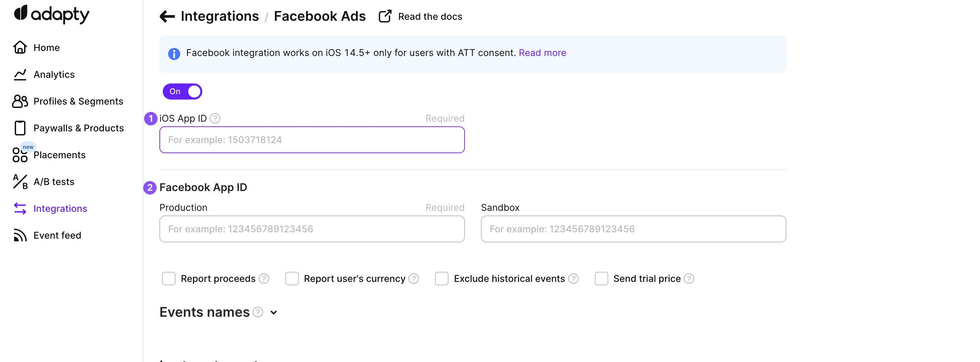Screen dimensions: 980x362
Task: Click the back arrow next to Integrations
Action: tap(167, 16)
